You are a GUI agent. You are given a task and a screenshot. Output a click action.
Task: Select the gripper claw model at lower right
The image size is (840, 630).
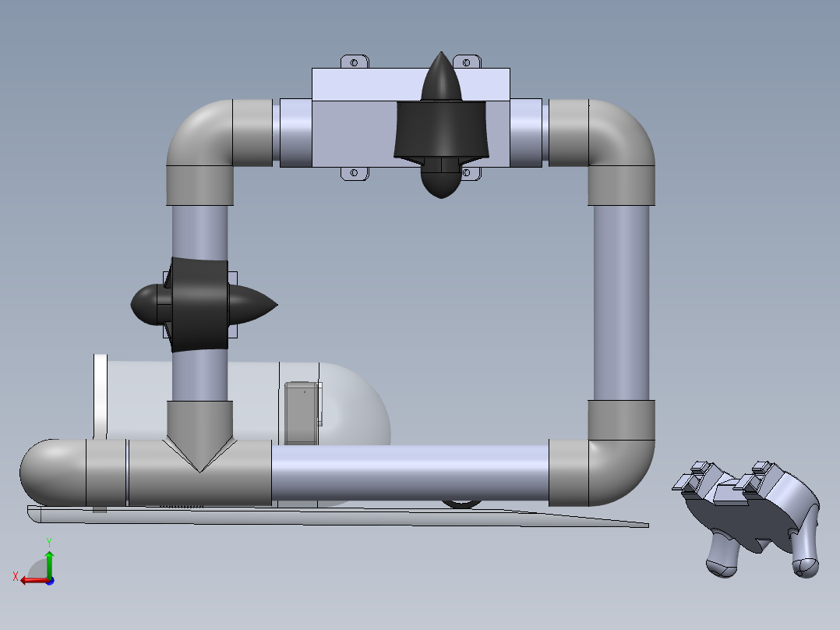pos(746,518)
